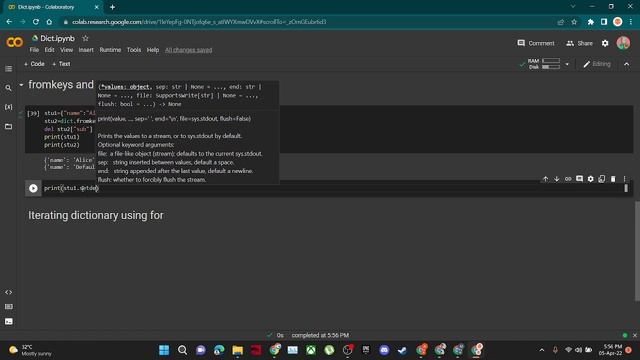Click the Colab logo
This screenshot has height=360, width=640.
point(15,42)
